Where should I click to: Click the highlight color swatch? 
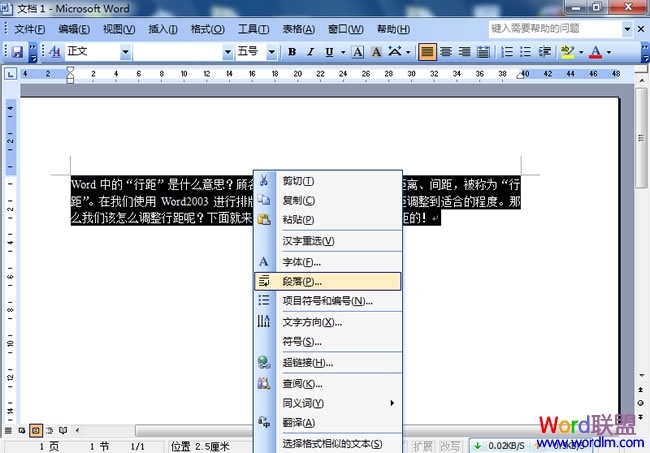point(568,51)
